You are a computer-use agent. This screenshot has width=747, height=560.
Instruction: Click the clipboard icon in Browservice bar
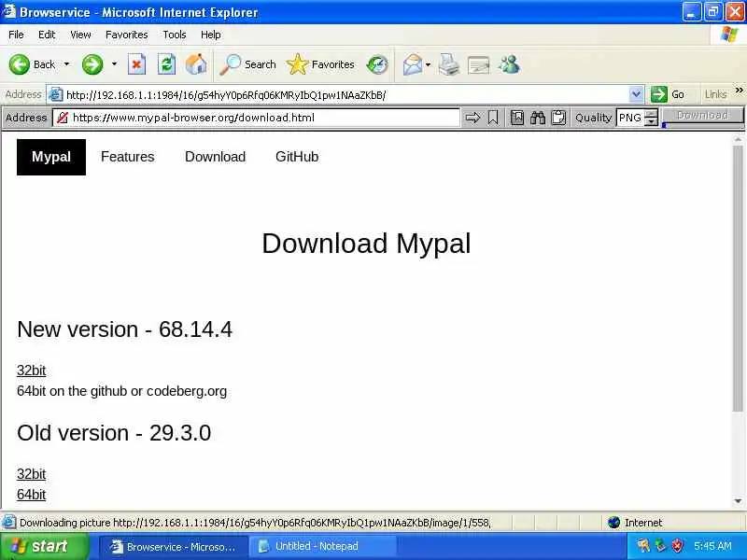558,118
